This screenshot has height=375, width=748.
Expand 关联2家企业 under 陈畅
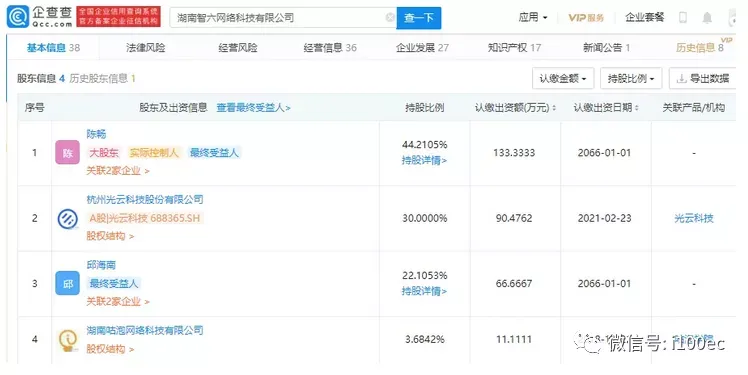tap(118, 170)
